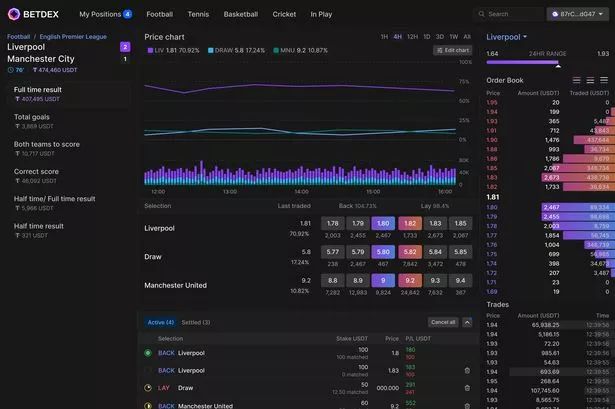Toggle the LIV series in chart legend

pyautogui.click(x=173, y=50)
